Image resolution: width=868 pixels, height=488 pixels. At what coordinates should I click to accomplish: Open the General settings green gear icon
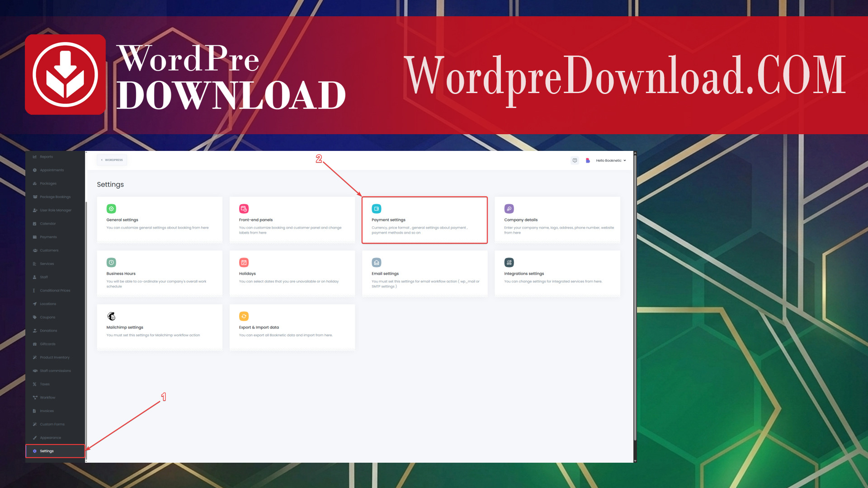point(111,209)
